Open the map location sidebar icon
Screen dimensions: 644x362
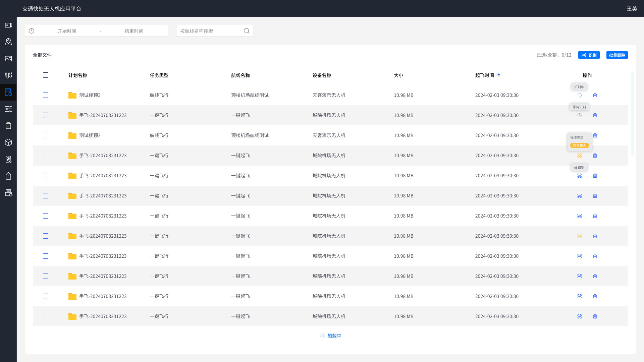[x=8, y=42]
